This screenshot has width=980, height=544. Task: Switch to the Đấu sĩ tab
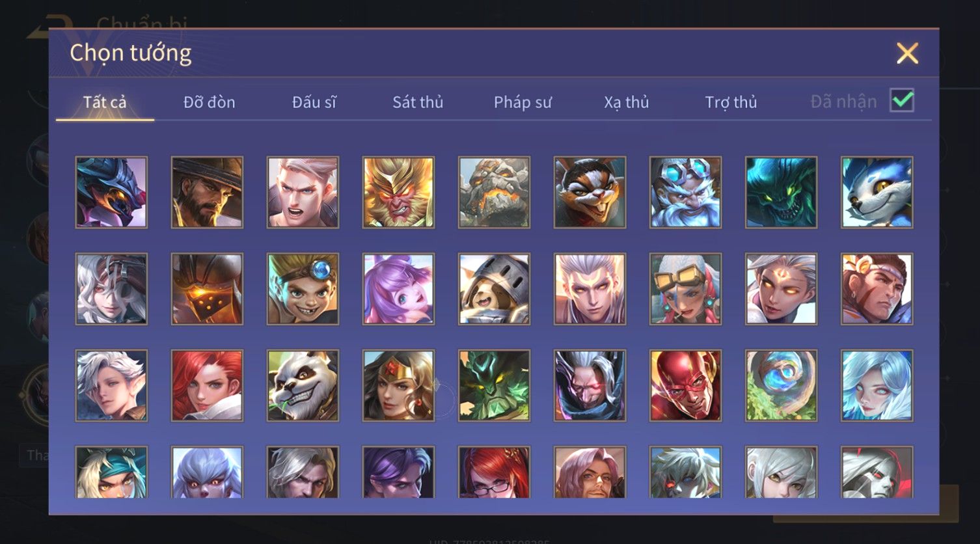314,102
